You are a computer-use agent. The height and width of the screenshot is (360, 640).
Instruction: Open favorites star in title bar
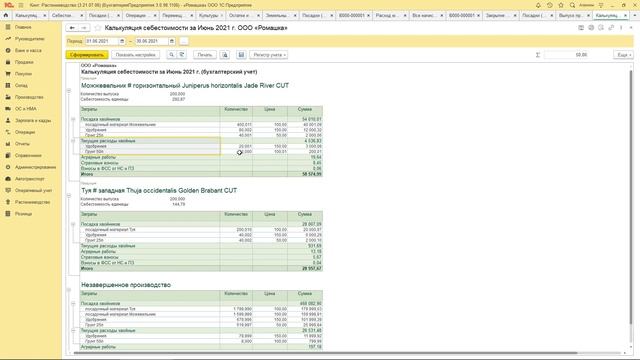click(561, 5)
